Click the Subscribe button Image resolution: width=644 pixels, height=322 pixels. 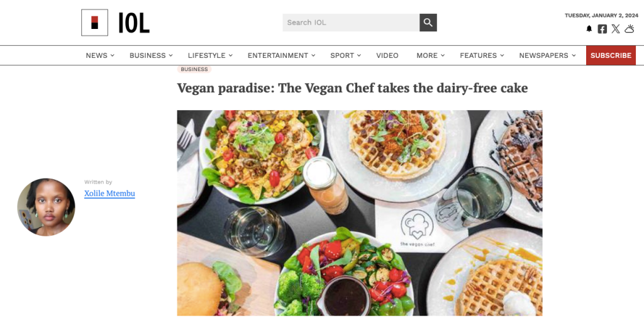(x=611, y=55)
